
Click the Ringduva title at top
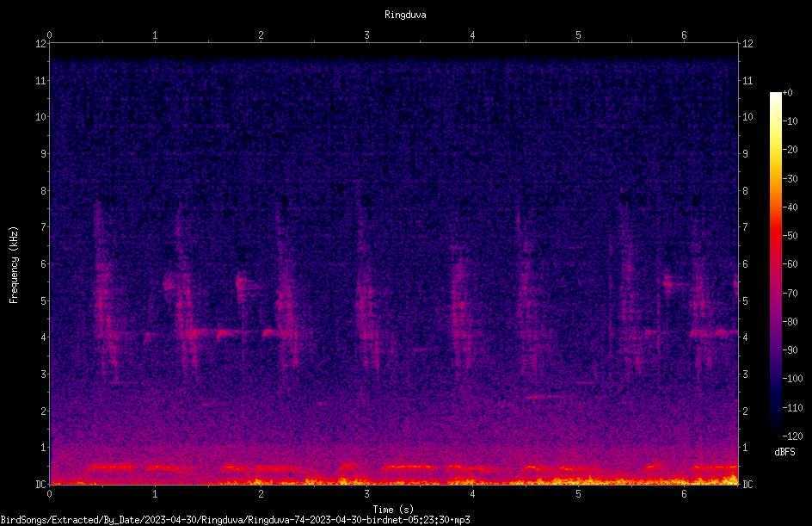pyautogui.click(x=405, y=15)
